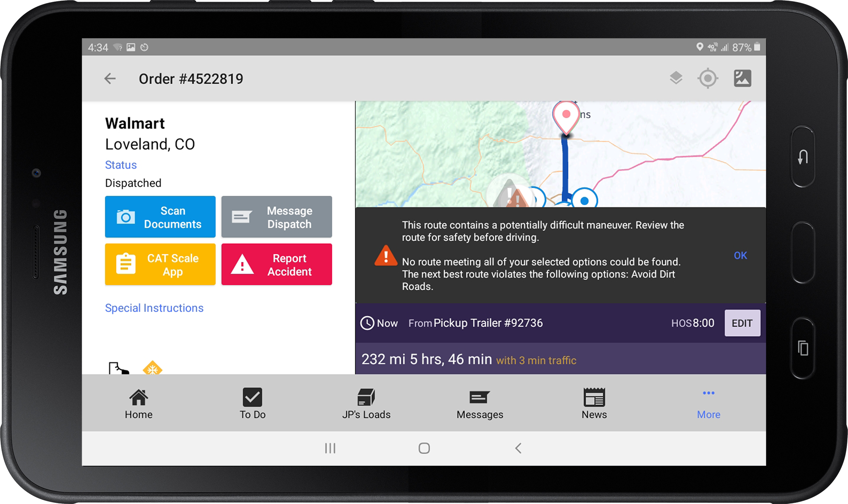Tap the map layers toggle icon
The width and height of the screenshot is (848, 504).
click(x=676, y=78)
